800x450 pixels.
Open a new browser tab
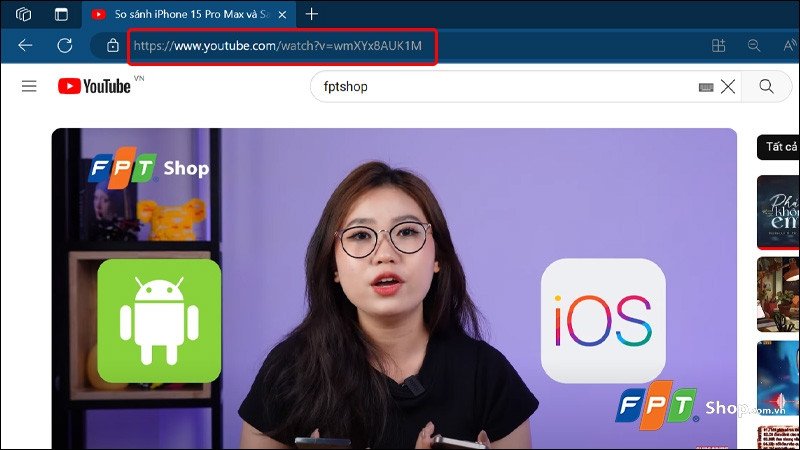click(x=311, y=14)
